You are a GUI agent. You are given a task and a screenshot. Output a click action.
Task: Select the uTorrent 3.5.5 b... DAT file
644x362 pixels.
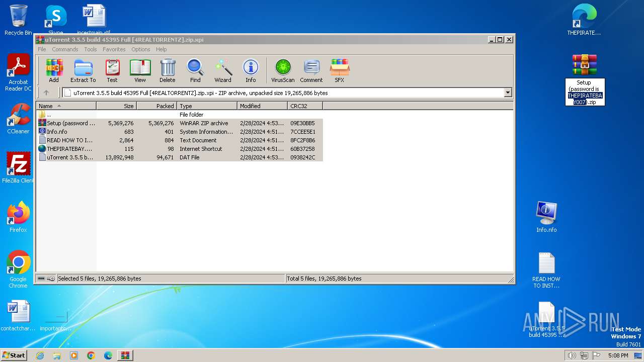point(179,157)
